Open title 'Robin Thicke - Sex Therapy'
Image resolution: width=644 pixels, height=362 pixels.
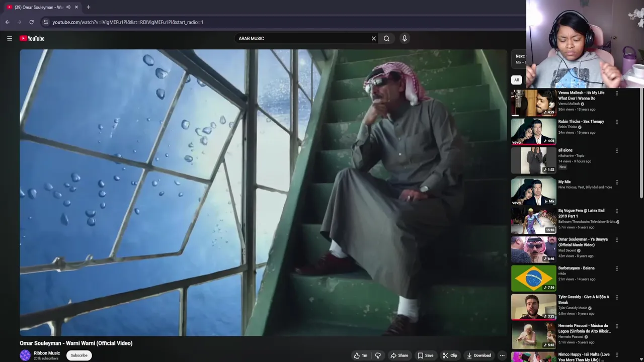click(x=581, y=122)
